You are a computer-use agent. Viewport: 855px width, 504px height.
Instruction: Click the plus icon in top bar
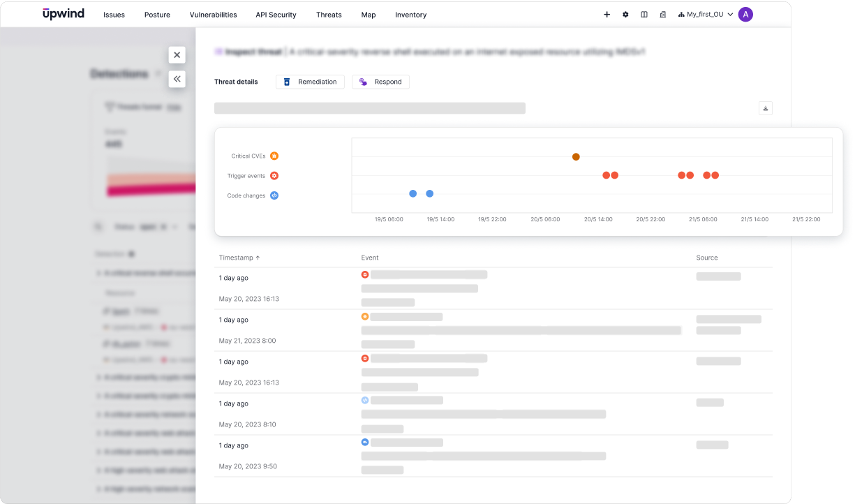(x=607, y=15)
